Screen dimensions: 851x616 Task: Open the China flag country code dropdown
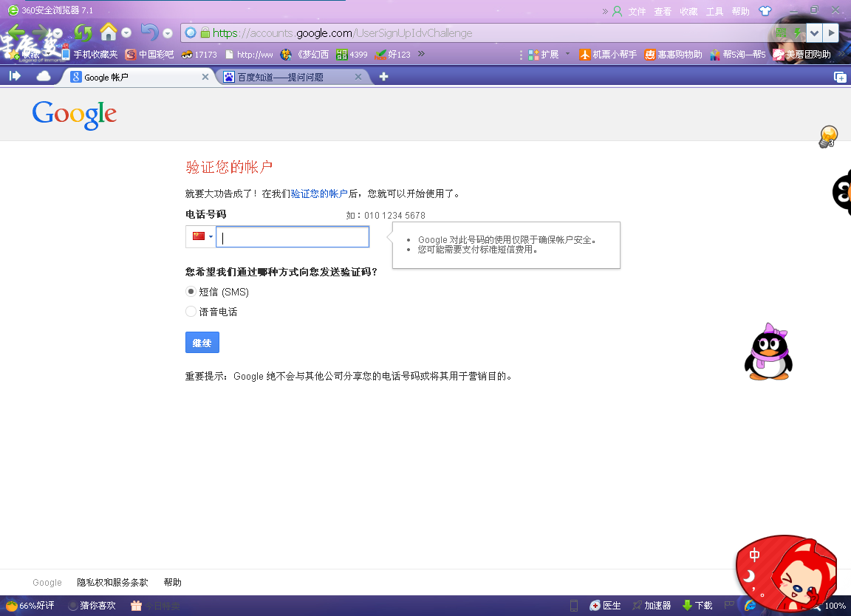pos(201,236)
